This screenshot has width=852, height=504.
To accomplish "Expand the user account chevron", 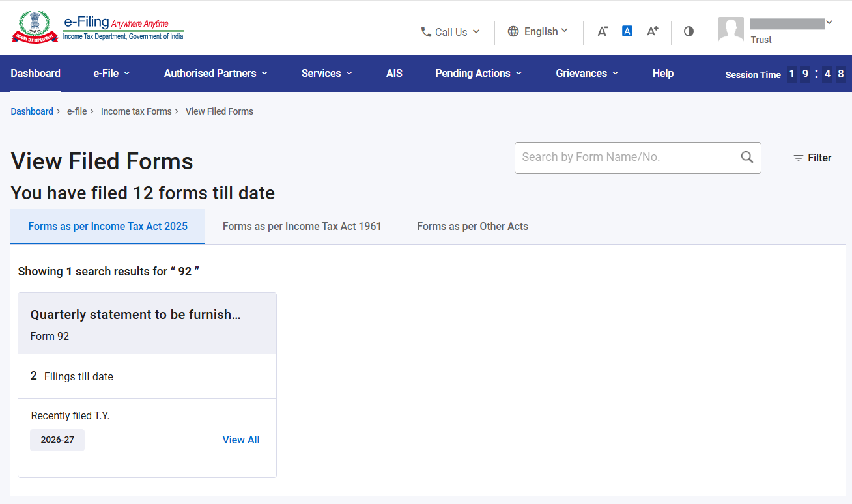I will (x=829, y=23).
